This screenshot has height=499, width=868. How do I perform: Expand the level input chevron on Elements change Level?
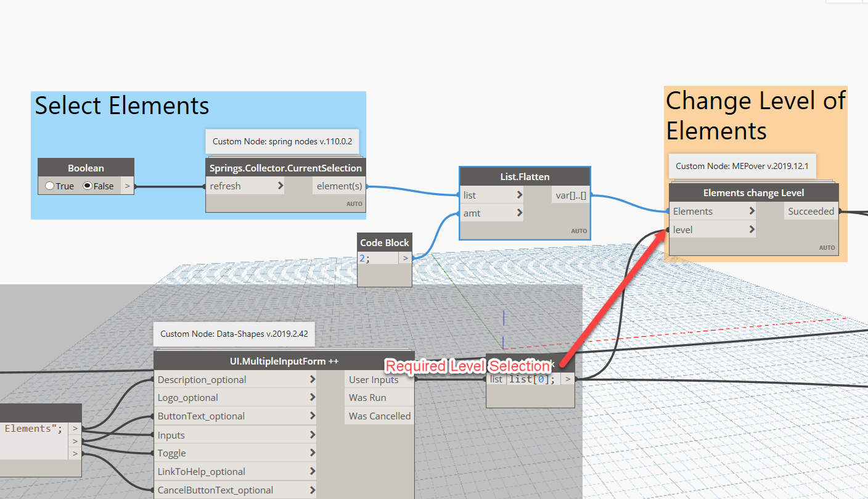752,229
